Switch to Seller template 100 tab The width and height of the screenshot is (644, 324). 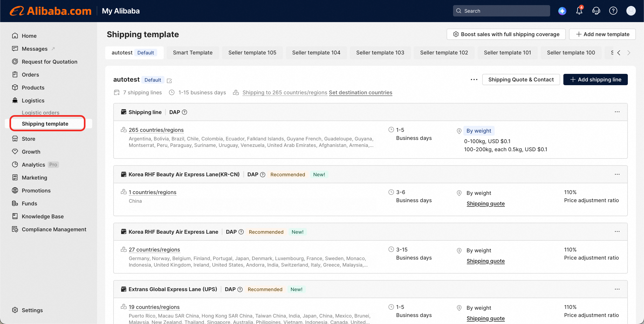pyautogui.click(x=571, y=53)
